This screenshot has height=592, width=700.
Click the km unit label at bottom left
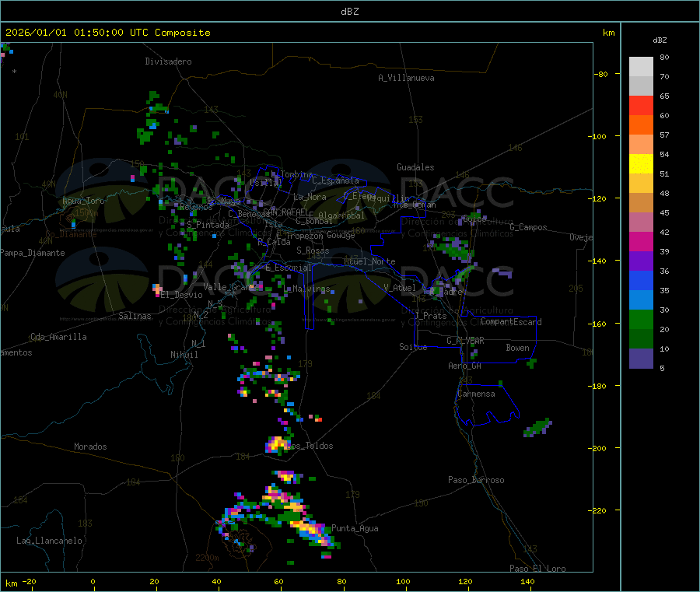click(x=11, y=583)
